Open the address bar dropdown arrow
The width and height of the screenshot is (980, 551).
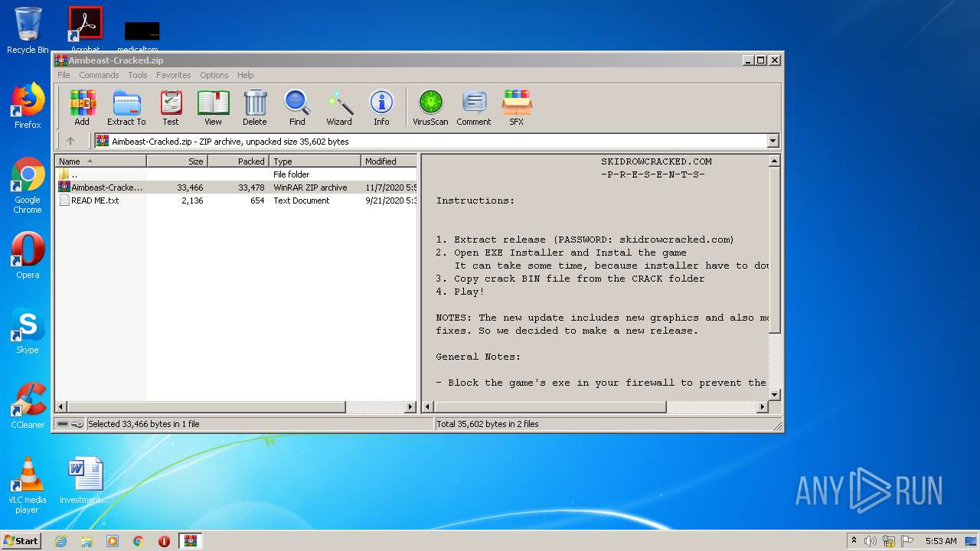coord(773,141)
